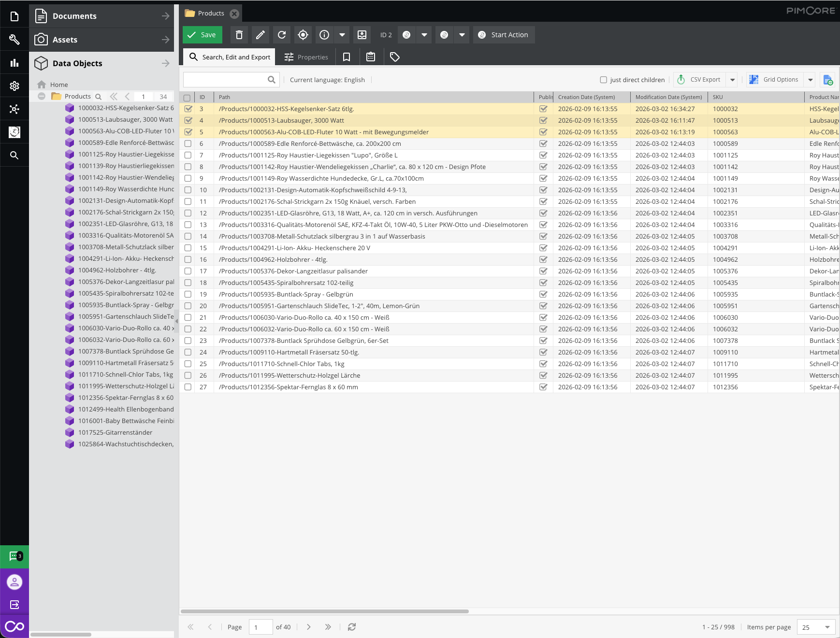
Task: Click the locate-in-tree target icon
Action: point(303,35)
